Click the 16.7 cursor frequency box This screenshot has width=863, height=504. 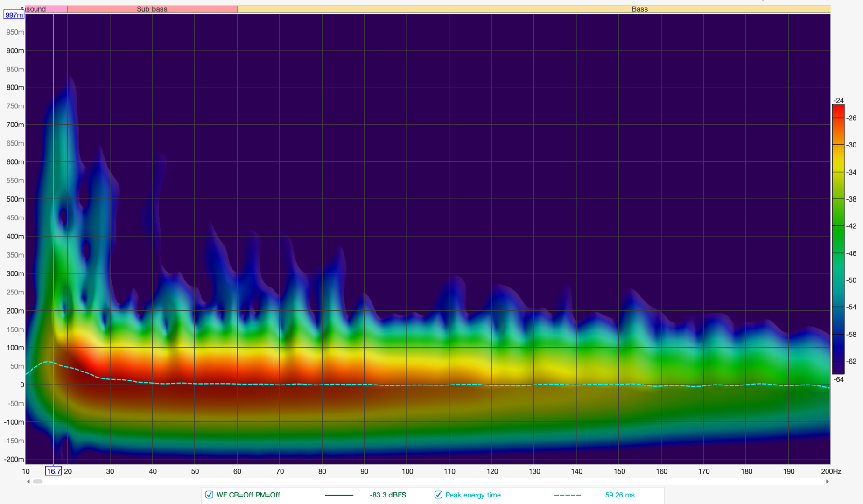click(53, 471)
